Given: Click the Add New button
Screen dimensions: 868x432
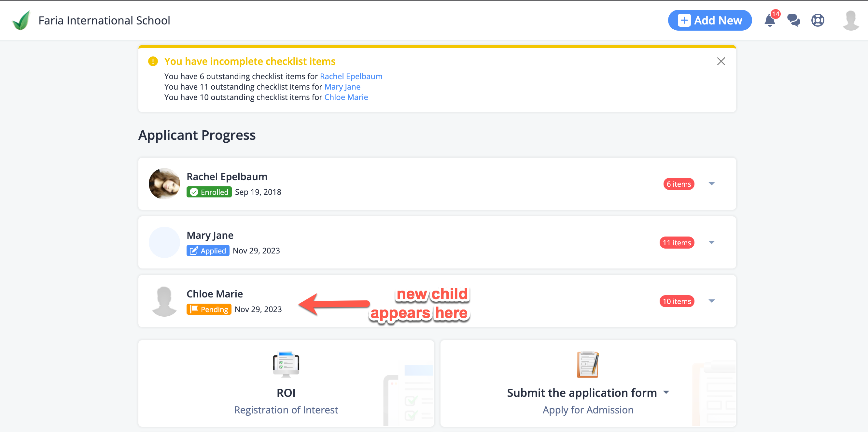Looking at the screenshot, I should tap(710, 20).
